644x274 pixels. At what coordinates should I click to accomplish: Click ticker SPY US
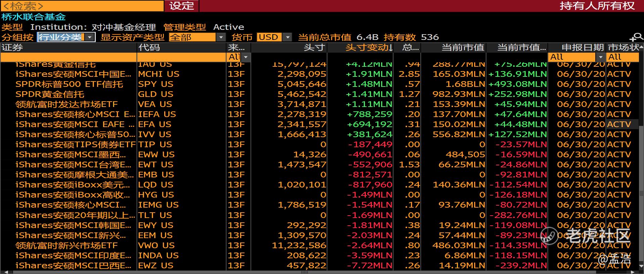[156, 84]
